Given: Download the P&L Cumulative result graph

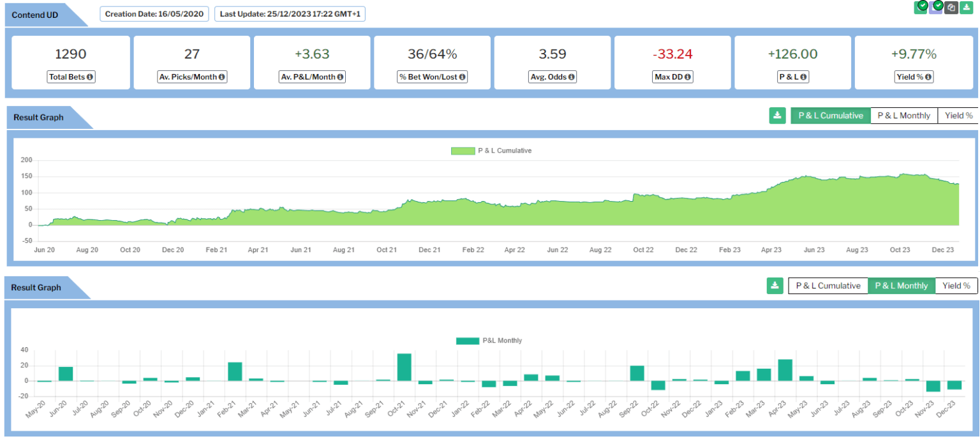Looking at the screenshot, I should pyautogui.click(x=777, y=115).
